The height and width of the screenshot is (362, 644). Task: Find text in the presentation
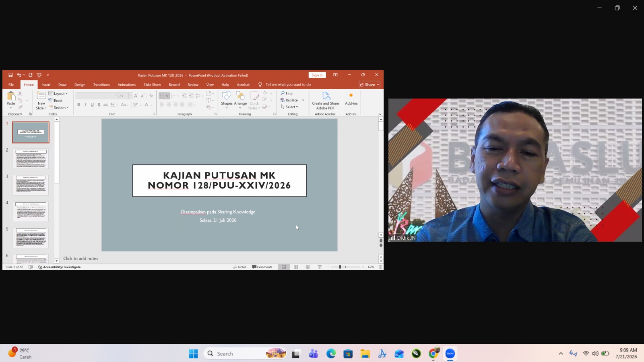click(287, 93)
